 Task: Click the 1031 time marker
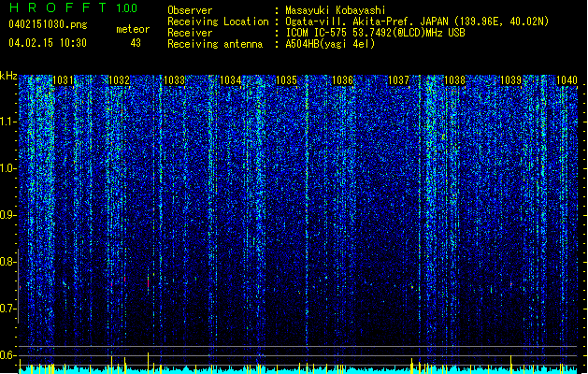coord(63,80)
